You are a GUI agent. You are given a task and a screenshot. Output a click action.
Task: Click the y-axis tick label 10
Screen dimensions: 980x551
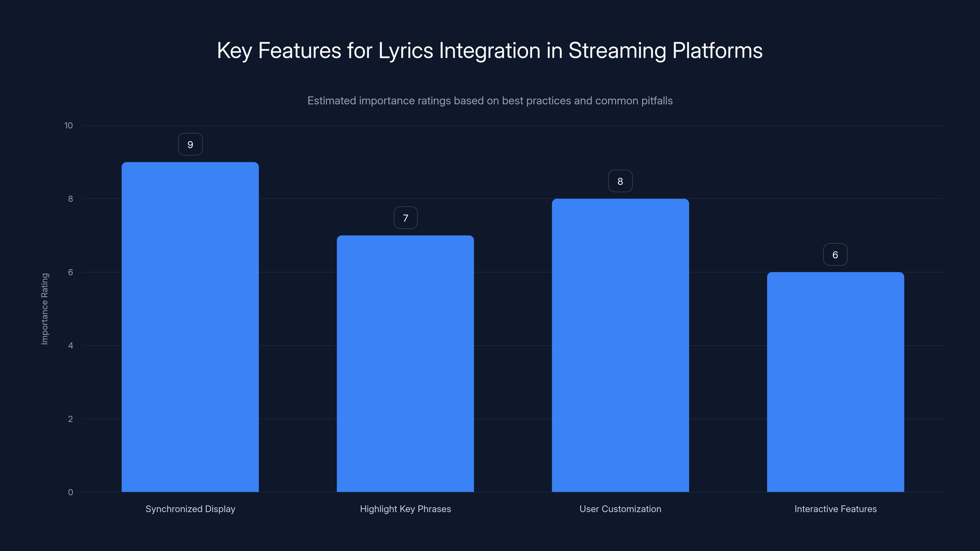pyautogui.click(x=69, y=126)
